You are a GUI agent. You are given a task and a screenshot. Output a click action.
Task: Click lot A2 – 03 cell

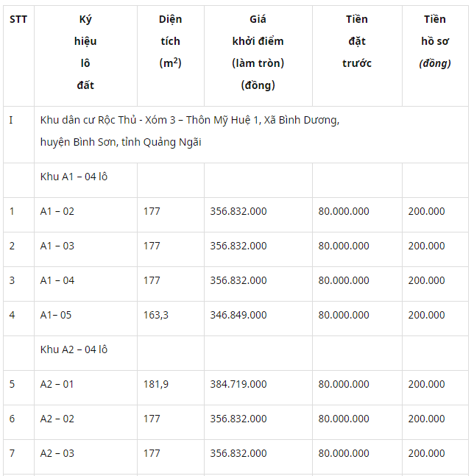[57, 453]
